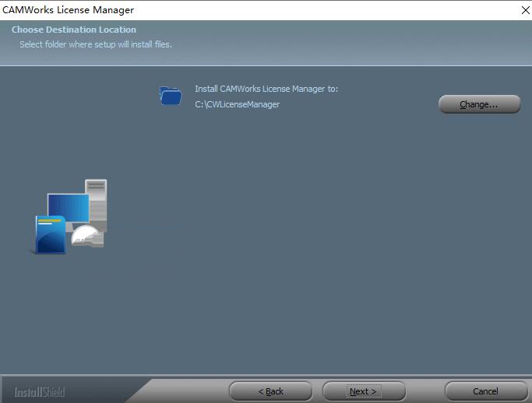Click the blue destination folder icon
The height and width of the screenshot is (403, 532).
171,96
